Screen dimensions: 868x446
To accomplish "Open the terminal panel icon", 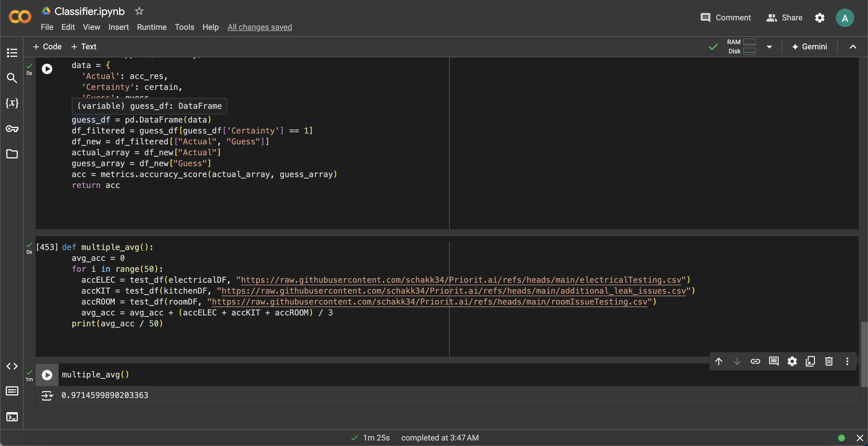I will point(12,417).
